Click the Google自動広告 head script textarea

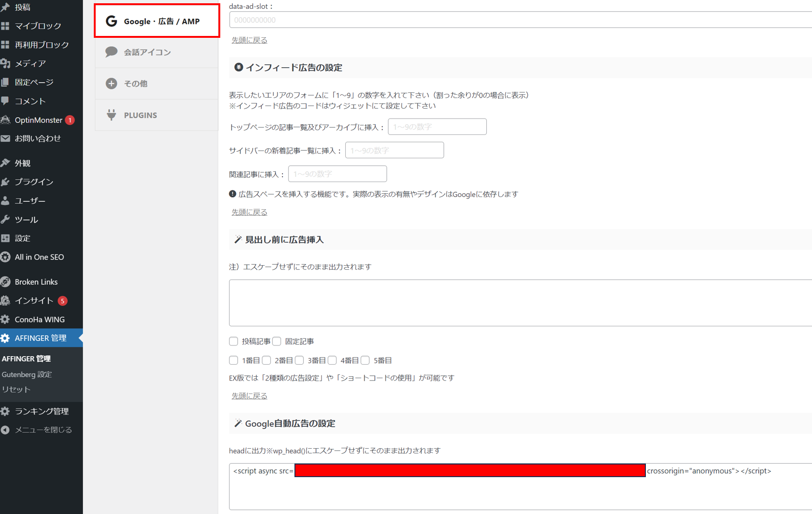tap(520, 486)
